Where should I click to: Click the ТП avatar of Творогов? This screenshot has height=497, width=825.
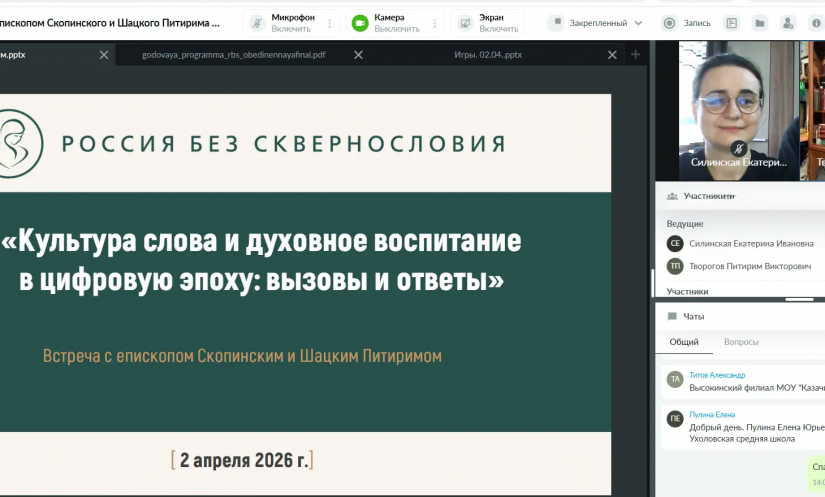[675, 266]
